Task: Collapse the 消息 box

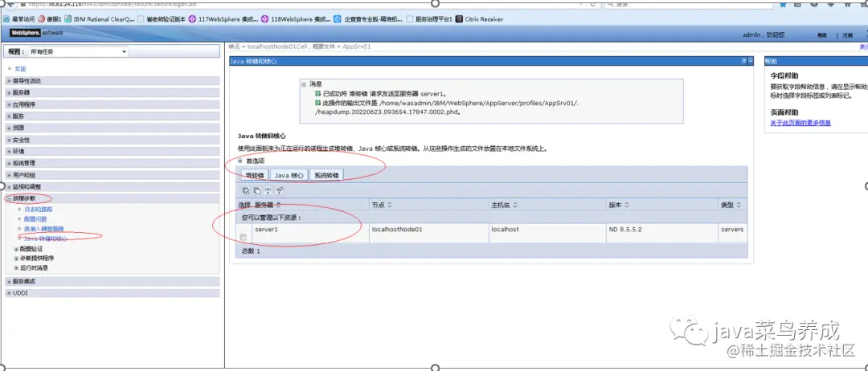Action: tap(304, 84)
